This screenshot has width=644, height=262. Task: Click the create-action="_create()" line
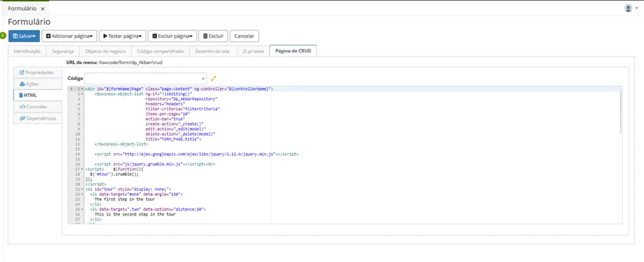pos(174,124)
